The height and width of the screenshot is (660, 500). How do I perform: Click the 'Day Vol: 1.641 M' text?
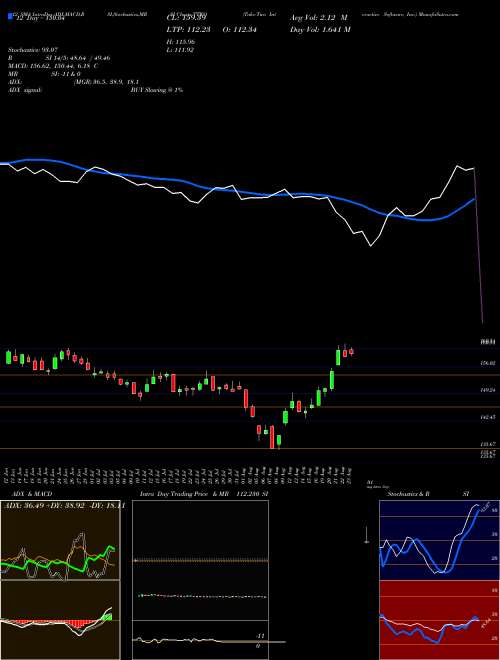click(x=320, y=29)
